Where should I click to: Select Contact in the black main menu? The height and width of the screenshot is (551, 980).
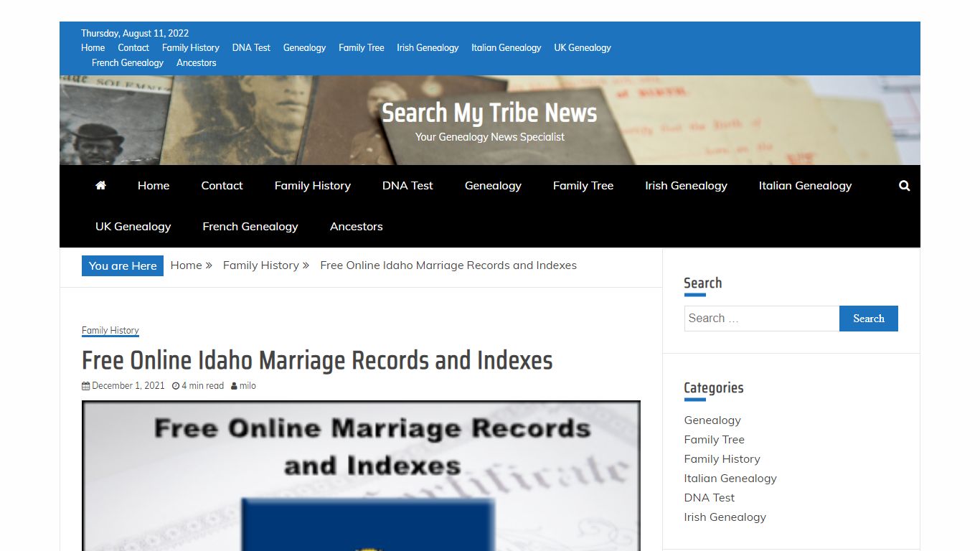coord(222,185)
